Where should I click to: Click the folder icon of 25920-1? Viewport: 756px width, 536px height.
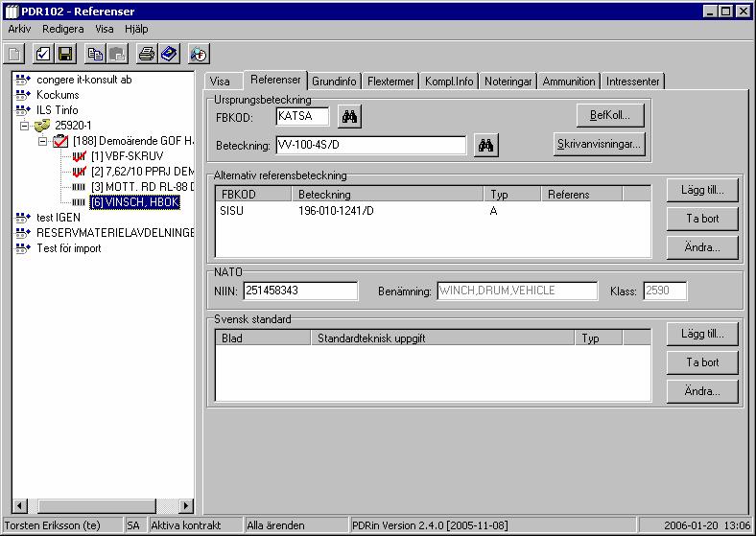(x=42, y=126)
